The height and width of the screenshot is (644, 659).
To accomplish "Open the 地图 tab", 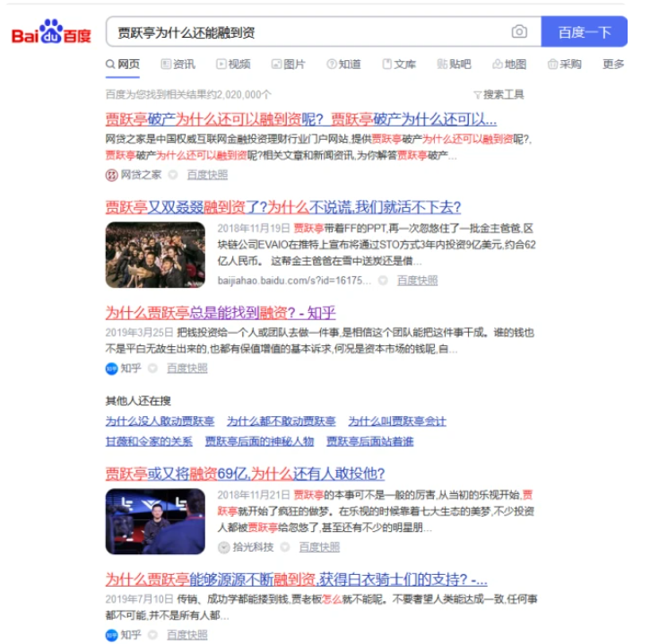I will pyautogui.click(x=508, y=65).
